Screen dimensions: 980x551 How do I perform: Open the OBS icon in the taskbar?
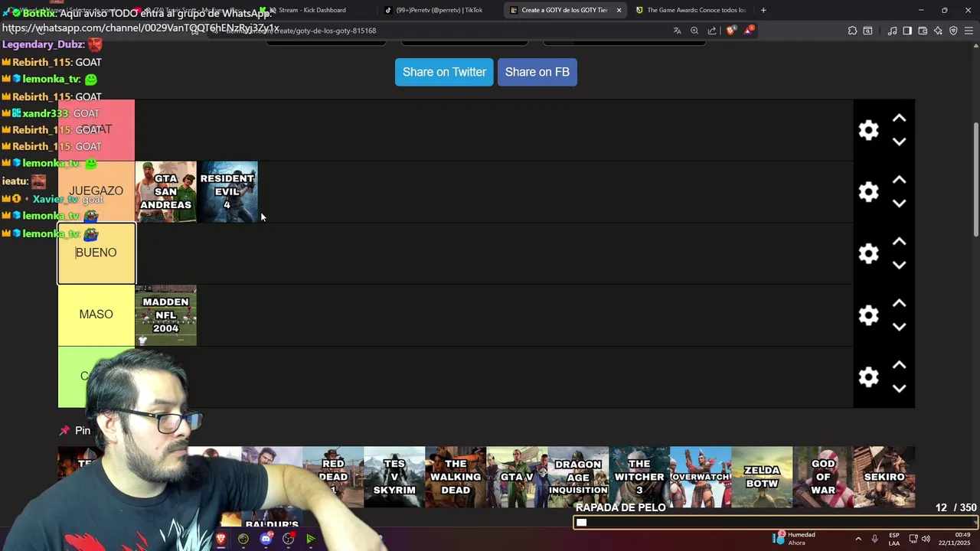coord(289,539)
